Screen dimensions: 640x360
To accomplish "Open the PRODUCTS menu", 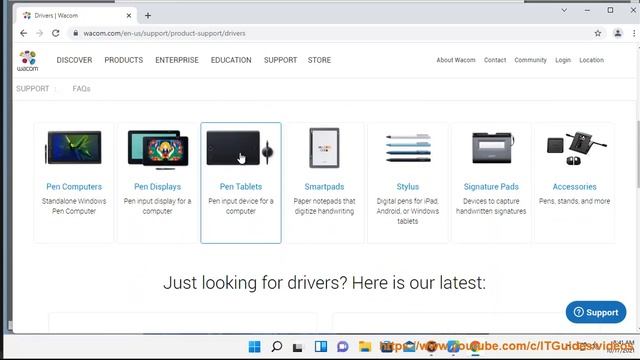I will pyautogui.click(x=124, y=60).
